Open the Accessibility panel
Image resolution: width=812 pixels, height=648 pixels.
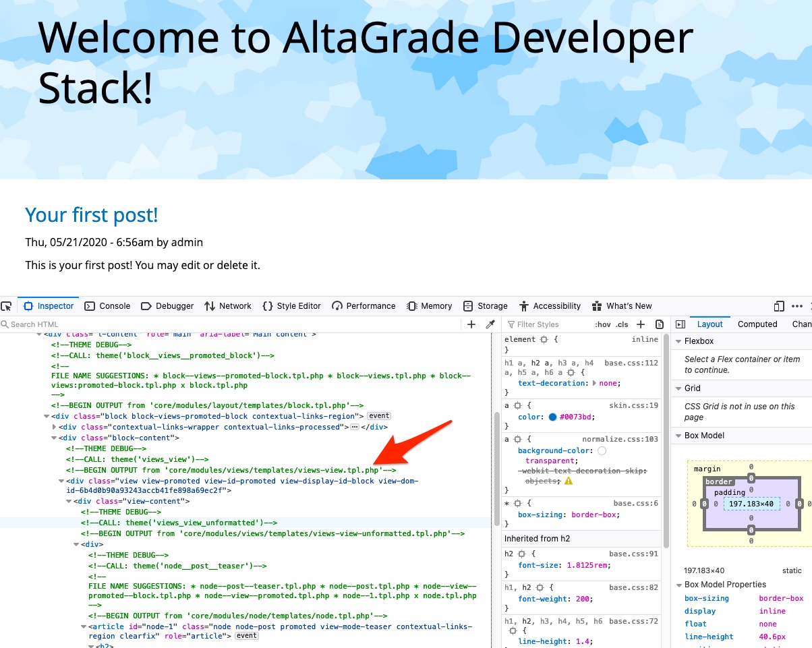click(x=550, y=306)
